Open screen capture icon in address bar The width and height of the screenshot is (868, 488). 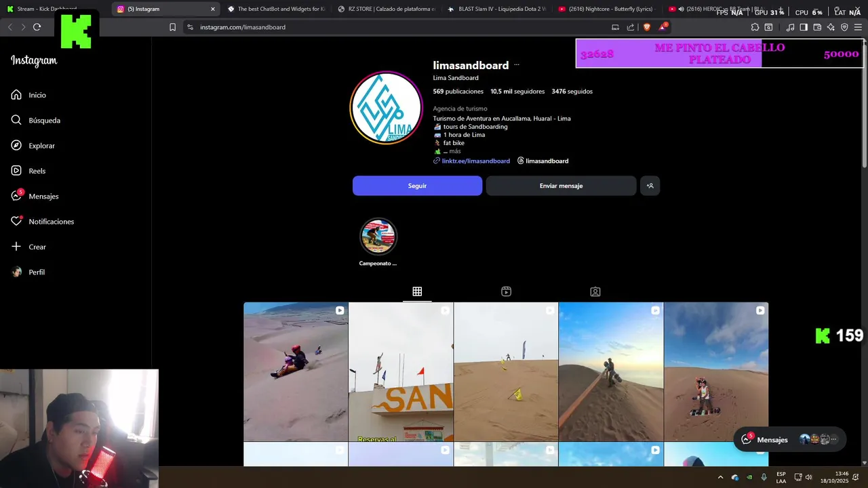coord(615,27)
